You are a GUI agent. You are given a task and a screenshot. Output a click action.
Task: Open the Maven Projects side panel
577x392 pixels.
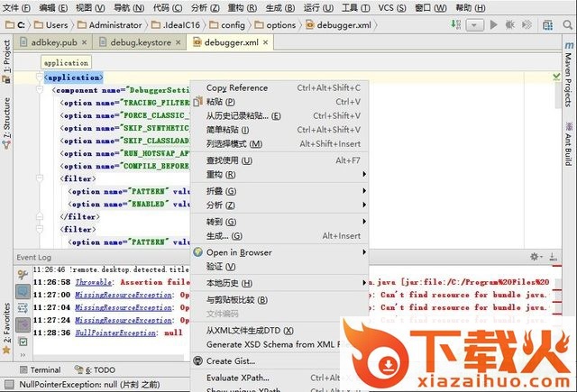coord(569,79)
